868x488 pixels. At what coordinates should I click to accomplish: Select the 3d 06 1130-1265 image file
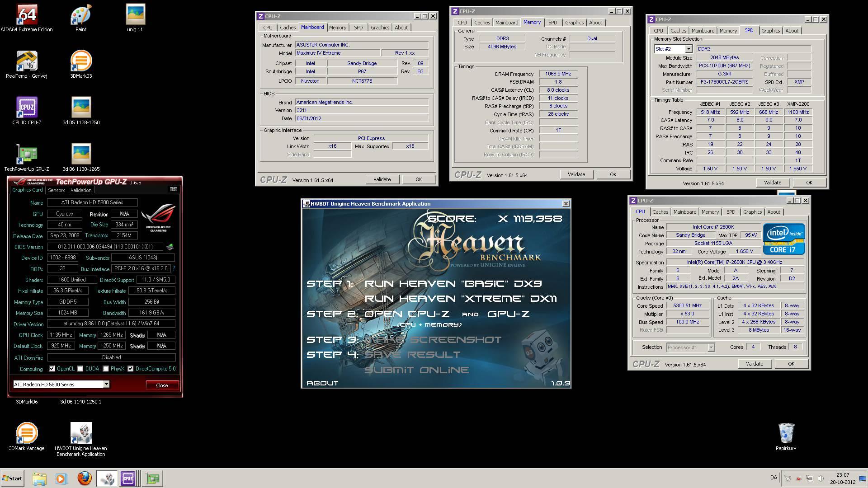(x=81, y=158)
